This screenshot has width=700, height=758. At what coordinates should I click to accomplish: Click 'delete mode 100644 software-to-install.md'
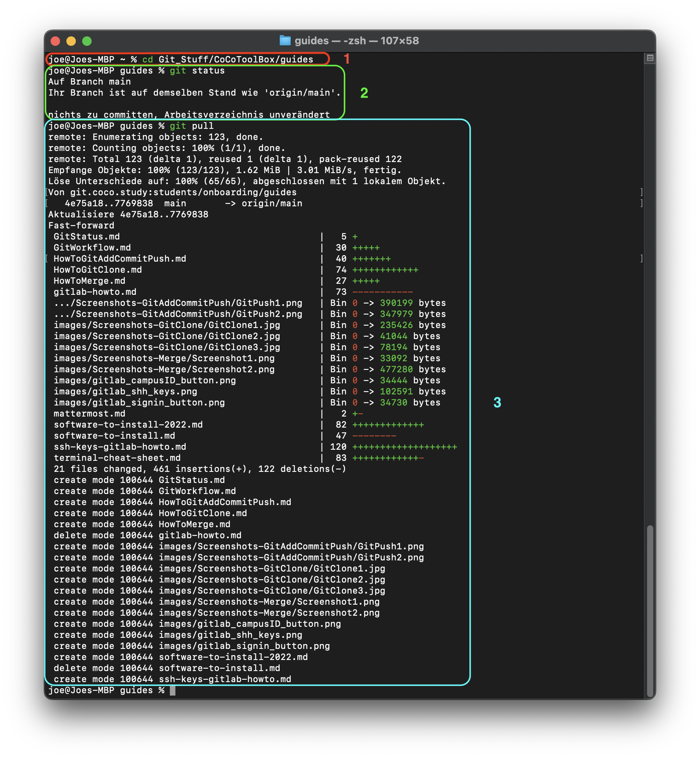coord(167,668)
